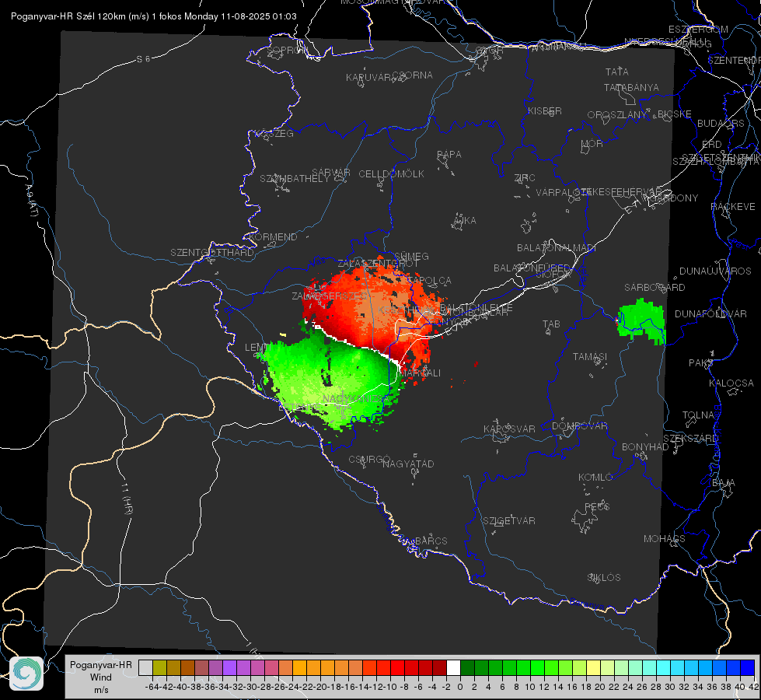Click the PAPA city label
This screenshot has width=761, height=700.
[x=449, y=154]
